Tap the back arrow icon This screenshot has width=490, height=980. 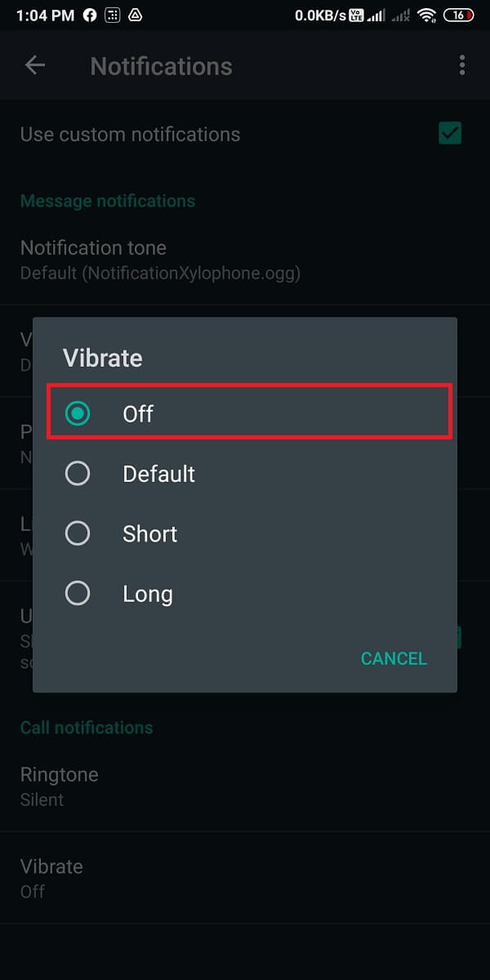35,65
